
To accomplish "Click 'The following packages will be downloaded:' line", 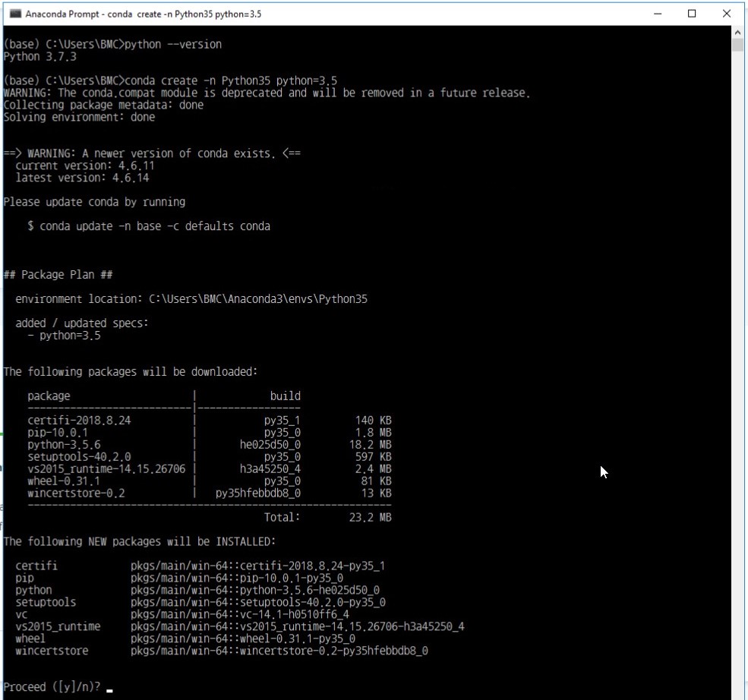I will coord(130,371).
